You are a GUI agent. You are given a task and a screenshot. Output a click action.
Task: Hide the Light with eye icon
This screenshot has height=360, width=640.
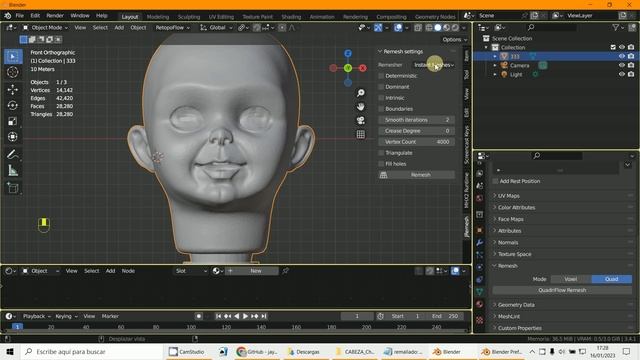[x=622, y=74]
